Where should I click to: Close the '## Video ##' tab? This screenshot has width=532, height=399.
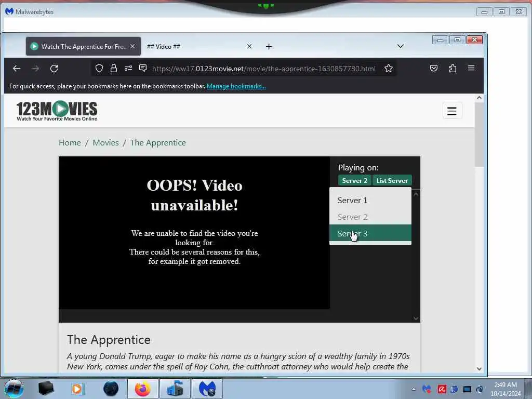click(x=249, y=46)
